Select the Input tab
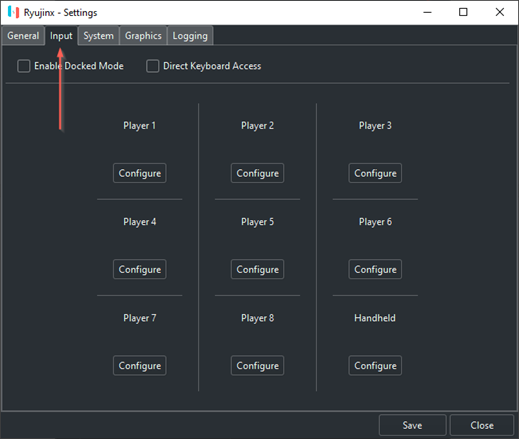This screenshot has height=439, width=519. [x=61, y=36]
